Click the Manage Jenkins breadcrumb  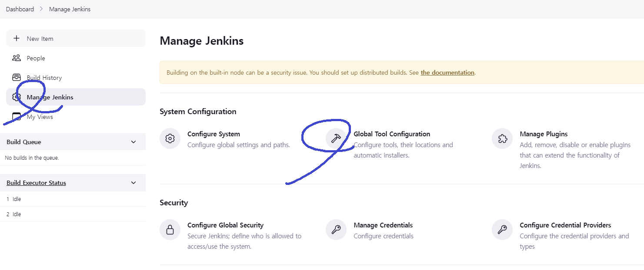pos(70,9)
